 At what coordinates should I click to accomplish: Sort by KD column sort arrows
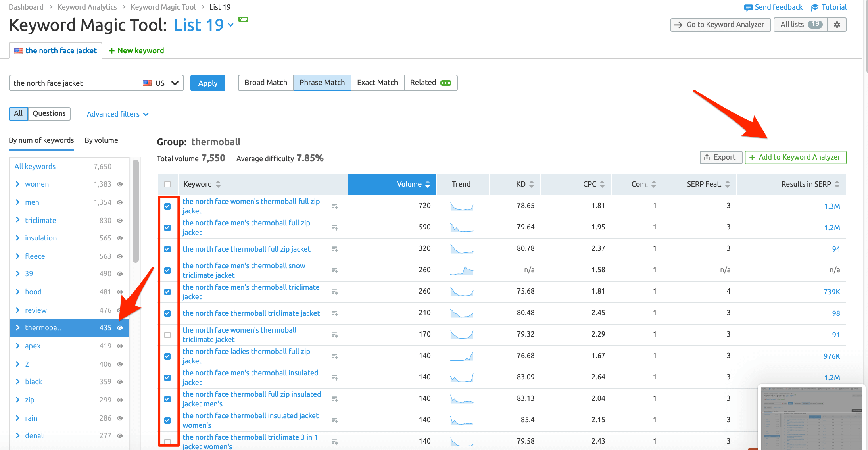tap(532, 184)
